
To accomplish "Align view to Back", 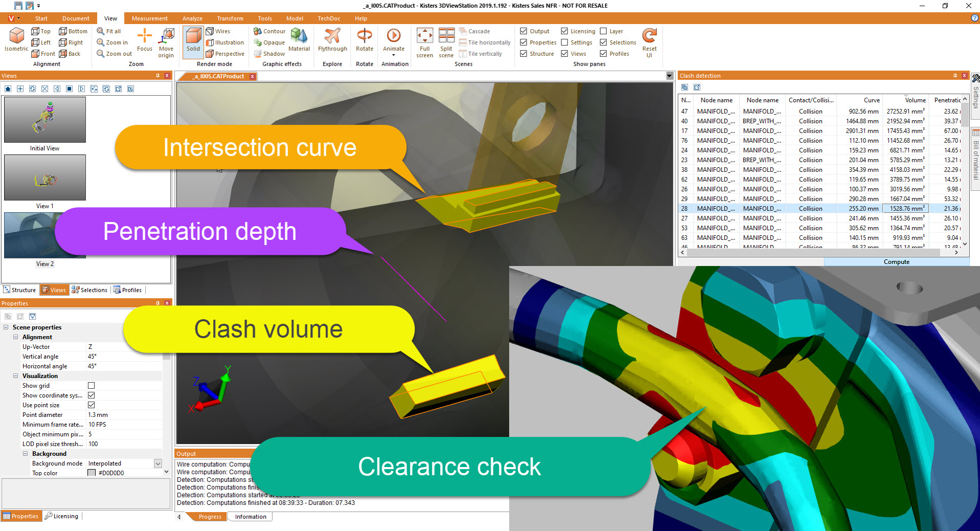I will coord(70,54).
